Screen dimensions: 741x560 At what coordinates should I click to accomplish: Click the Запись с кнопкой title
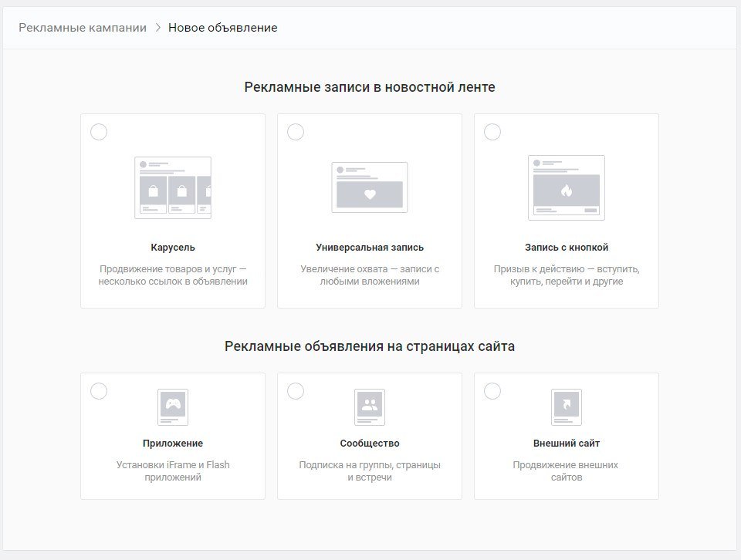pyautogui.click(x=566, y=248)
